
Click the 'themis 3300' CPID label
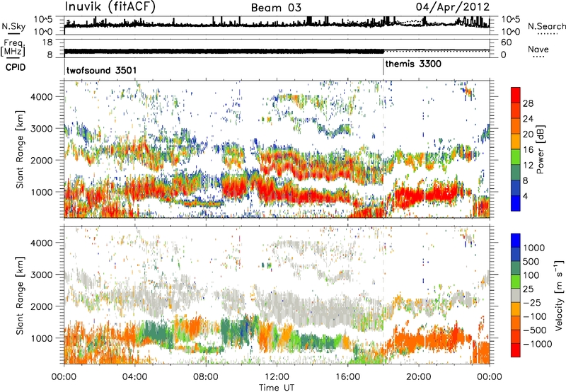click(x=413, y=64)
